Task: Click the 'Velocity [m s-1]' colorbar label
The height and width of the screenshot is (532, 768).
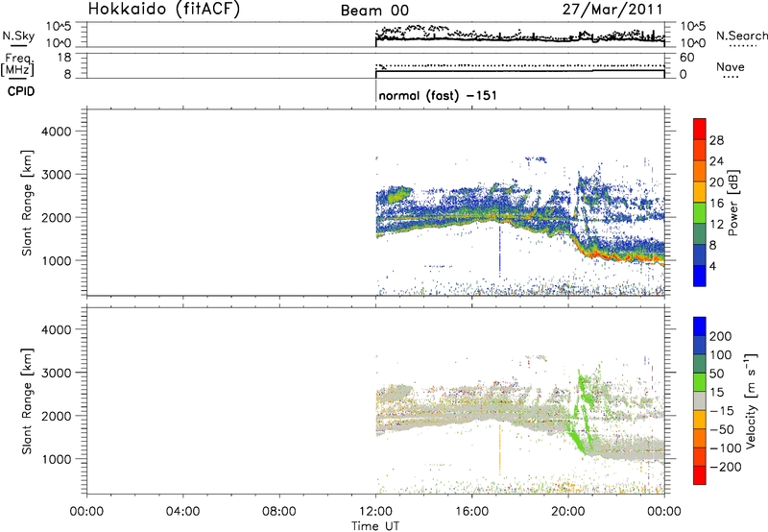Action: [751, 400]
